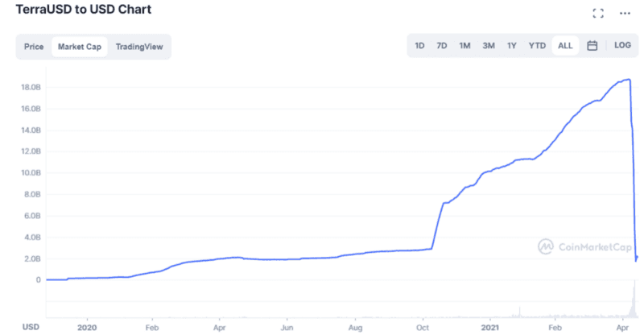This screenshot has height=335, width=644.
Task: Click the 8.0B y-axis label
Action: 32,194
